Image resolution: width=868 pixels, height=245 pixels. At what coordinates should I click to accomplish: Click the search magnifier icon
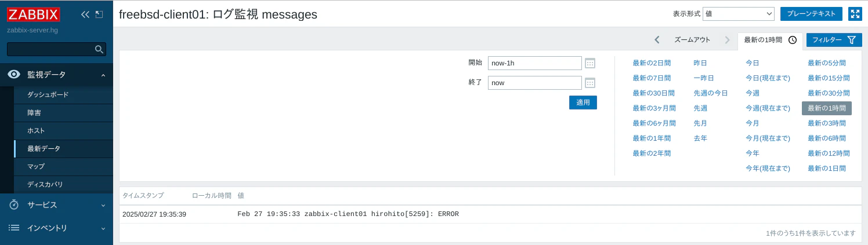(x=99, y=49)
